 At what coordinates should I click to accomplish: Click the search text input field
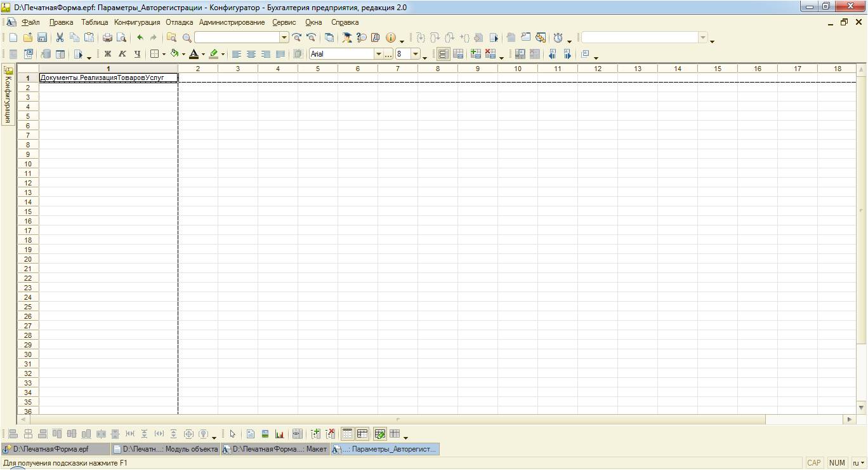pos(237,38)
